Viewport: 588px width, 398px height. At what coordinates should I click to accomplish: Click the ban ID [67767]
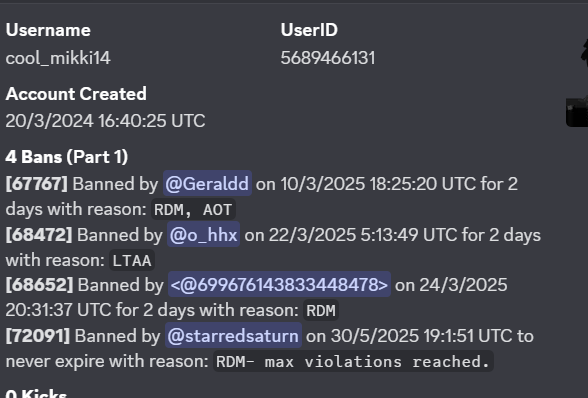37,184
